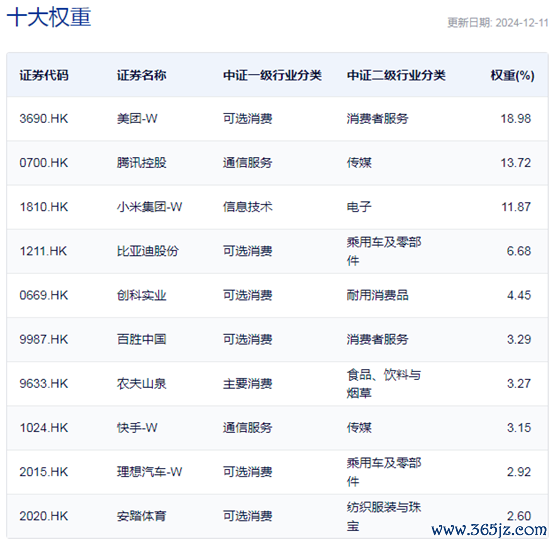Click the 中证二级行业分类 column header
The image size is (554, 545).
click(x=396, y=75)
